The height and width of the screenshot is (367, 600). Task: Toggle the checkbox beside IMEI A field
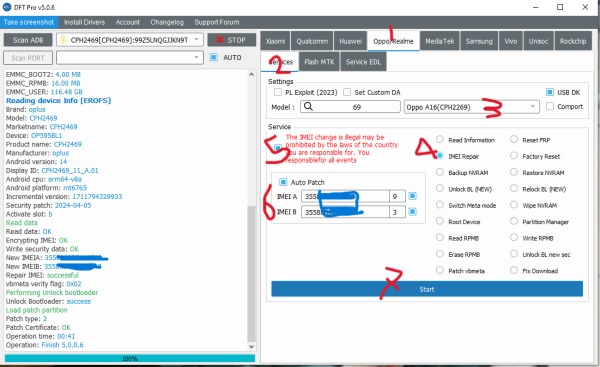click(x=412, y=196)
